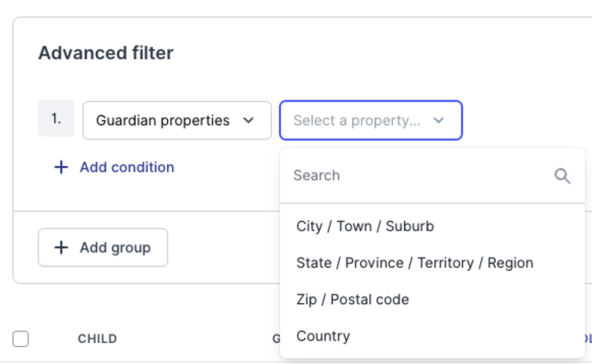Click the partially hidden G column header

click(x=276, y=339)
